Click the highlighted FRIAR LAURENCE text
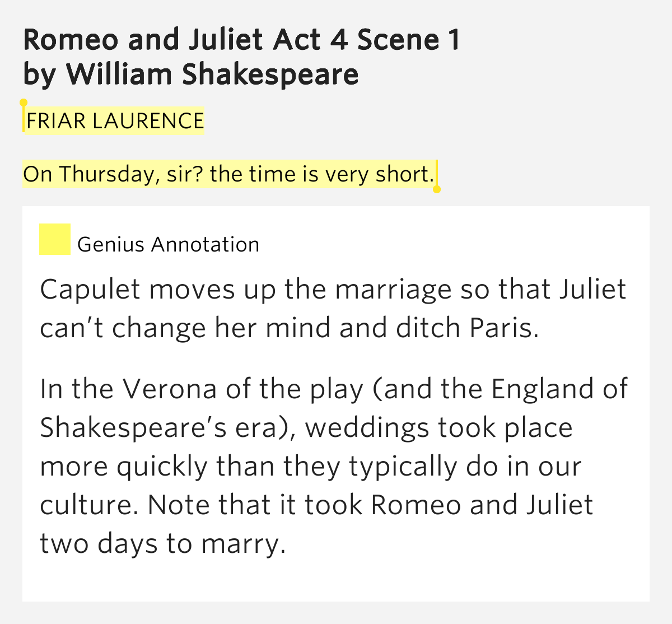The height and width of the screenshot is (624, 672). (x=115, y=121)
